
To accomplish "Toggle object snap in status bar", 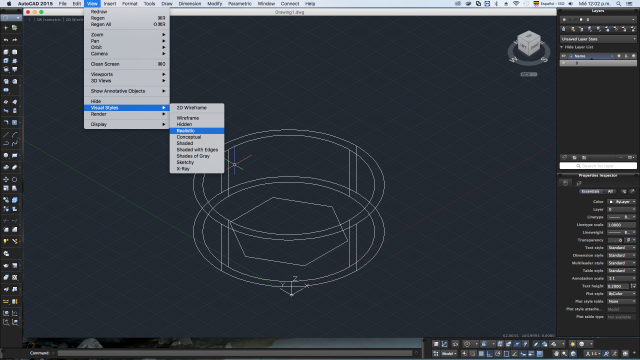I will click(x=506, y=353).
